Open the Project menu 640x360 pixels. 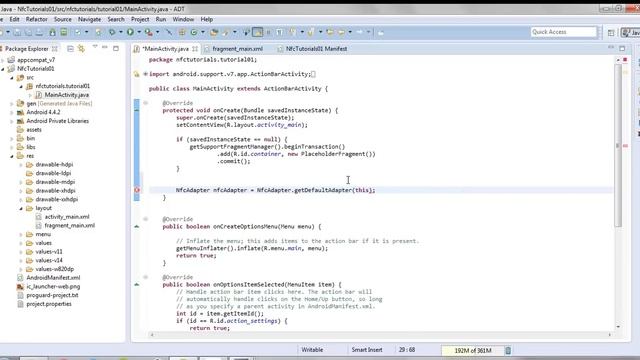(140, 19)
